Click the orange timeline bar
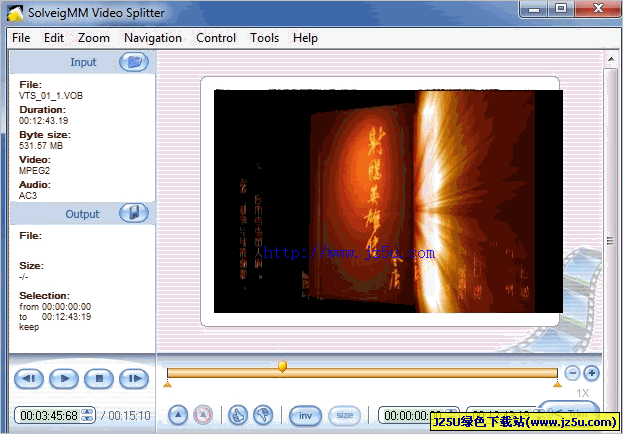Viewport: 623px width, 434px height. pyautogui.click(x=362, y=373)
